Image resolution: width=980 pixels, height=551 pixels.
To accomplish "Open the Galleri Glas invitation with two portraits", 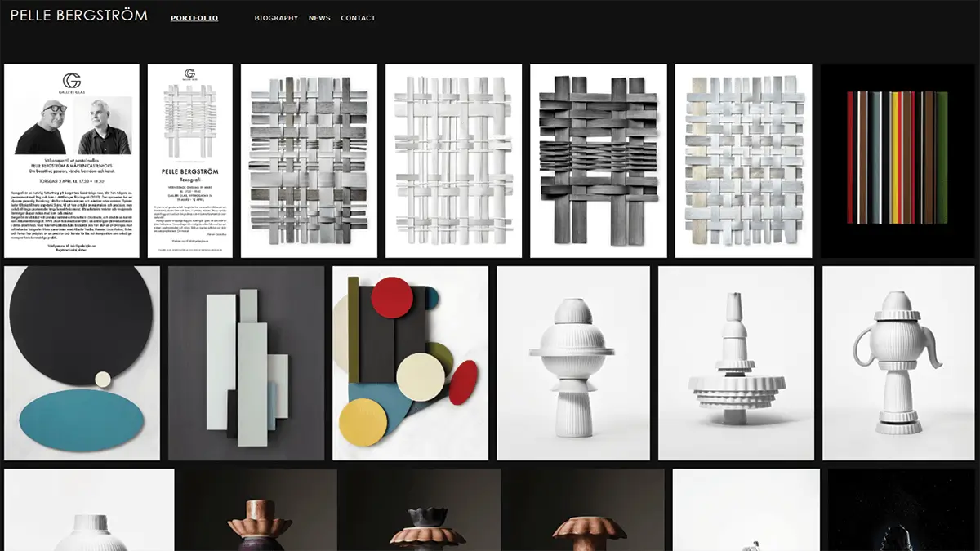I will (x=72, y=161).
